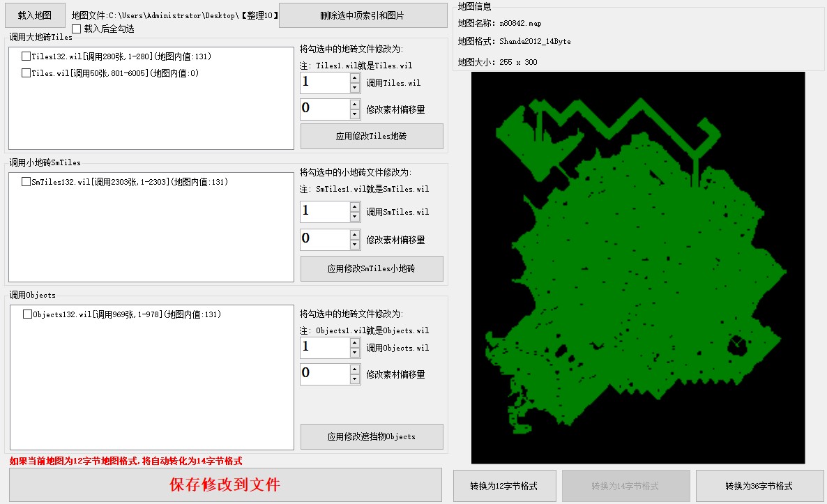Click 应用修改遮挡物Objects button
This screenshot has height=504, width=827.
point(372,436)
